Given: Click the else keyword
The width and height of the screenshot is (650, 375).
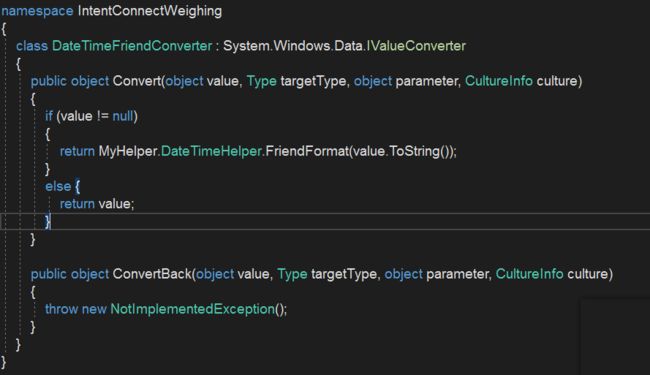Looking at the screenshot, I should point(58,186).
